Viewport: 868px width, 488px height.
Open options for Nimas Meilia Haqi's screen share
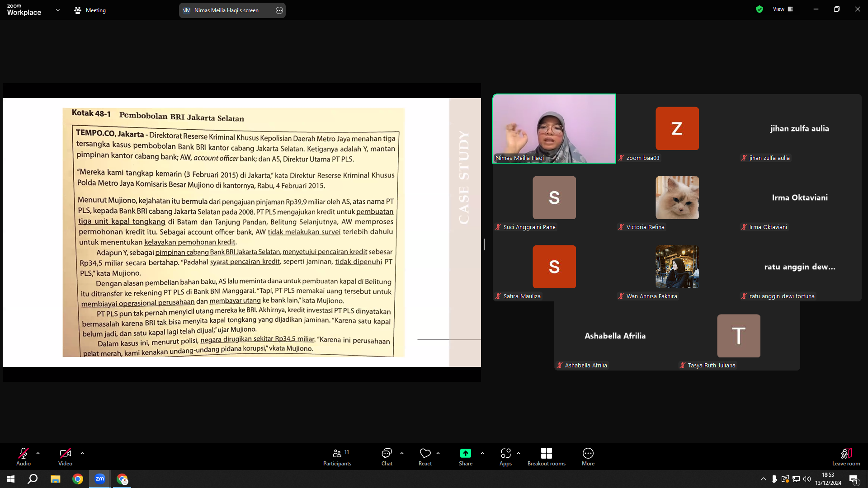279,10
